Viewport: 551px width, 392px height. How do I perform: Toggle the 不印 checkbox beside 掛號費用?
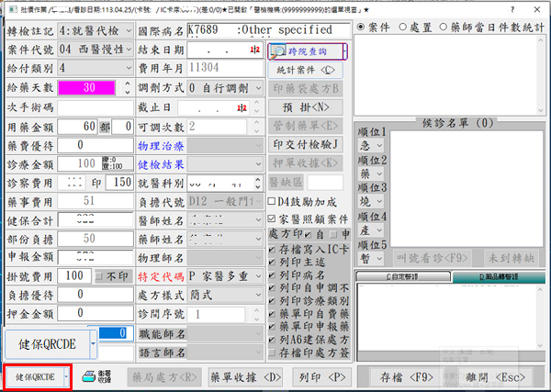click(99, 275)
